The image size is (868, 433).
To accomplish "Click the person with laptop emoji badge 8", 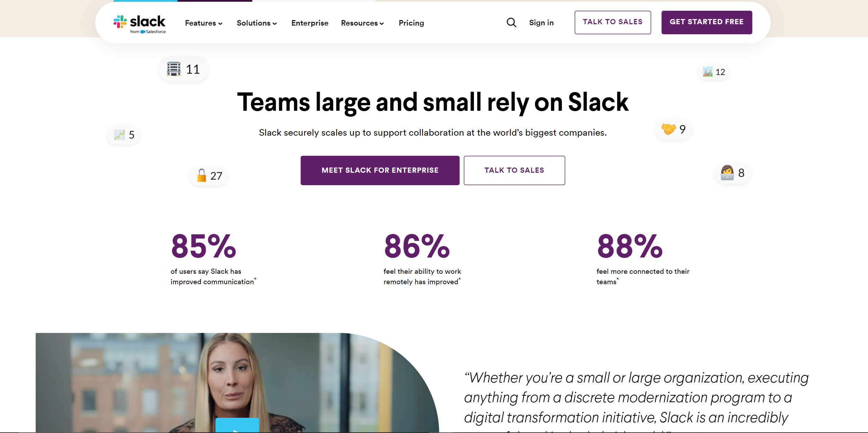I will [x=733, y=173].
